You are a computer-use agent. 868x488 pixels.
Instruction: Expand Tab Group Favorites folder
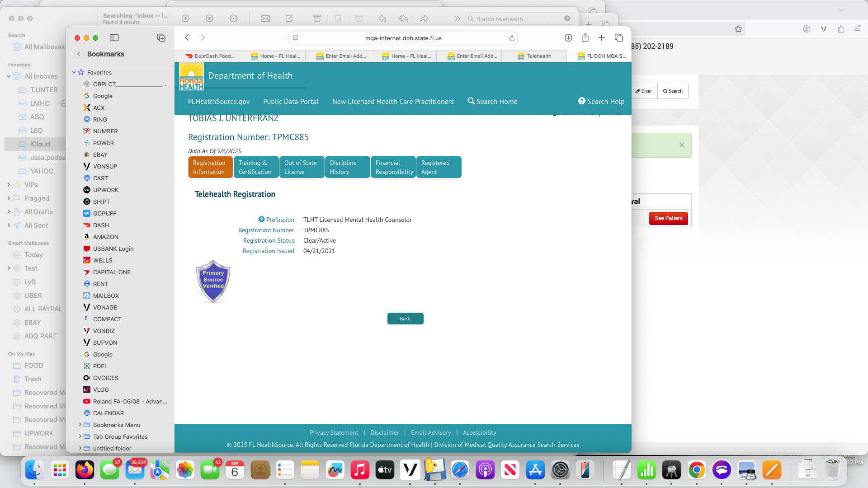(80, 436)
